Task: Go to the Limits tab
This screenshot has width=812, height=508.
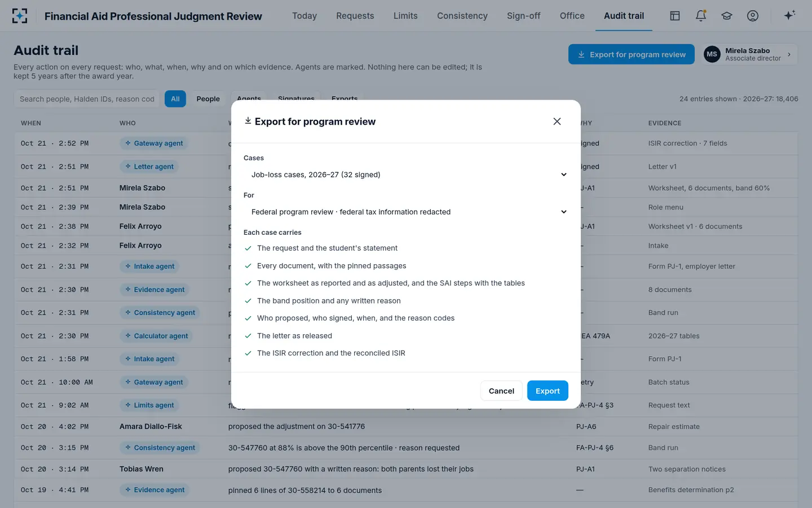Action: (x=405, y=16)
